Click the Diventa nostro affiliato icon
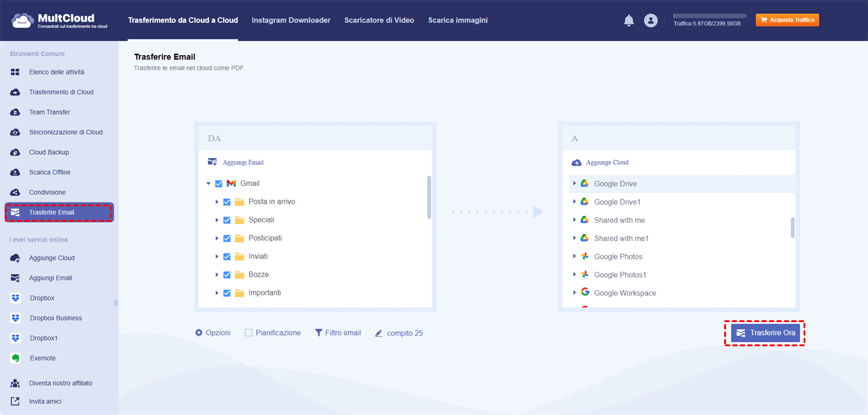868x415 pixels. (x=15, y=383)
